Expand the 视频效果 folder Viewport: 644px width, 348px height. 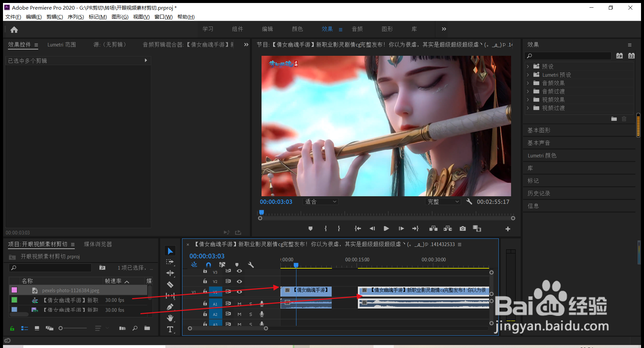(x=528, y=100)
